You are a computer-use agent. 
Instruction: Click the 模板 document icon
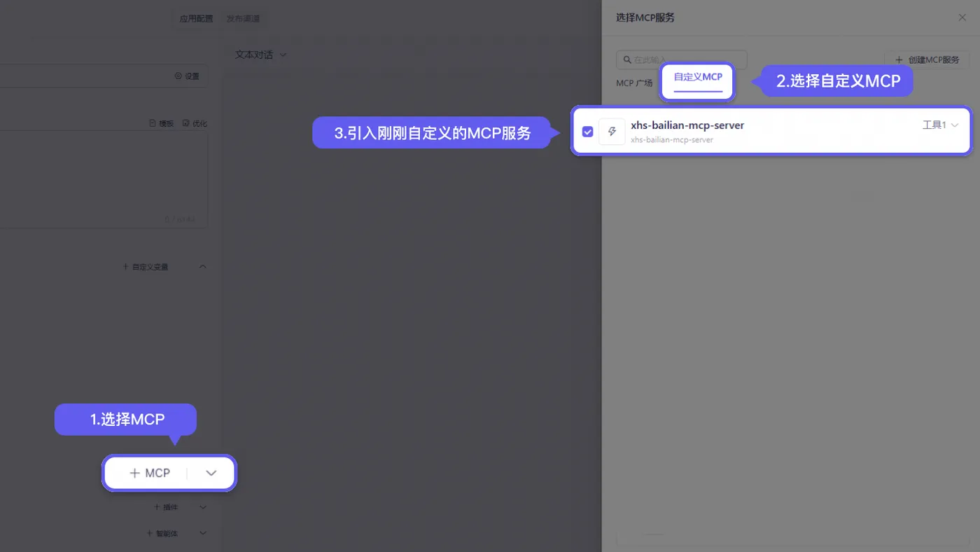[153, 123]
